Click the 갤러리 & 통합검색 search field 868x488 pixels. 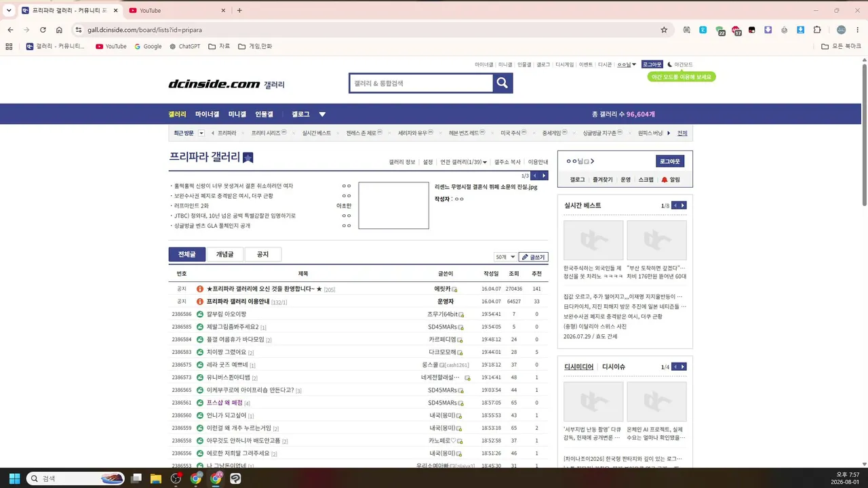pos(420,83)
